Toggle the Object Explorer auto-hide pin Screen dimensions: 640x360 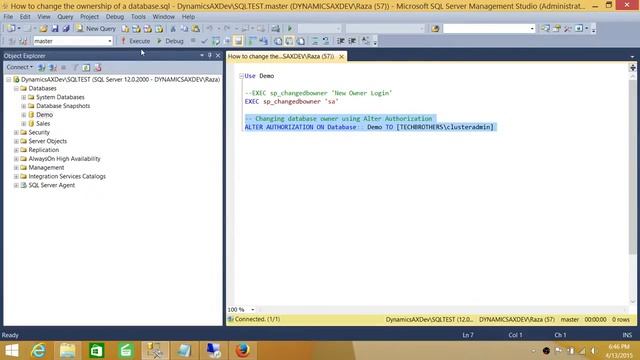[210, 56]
